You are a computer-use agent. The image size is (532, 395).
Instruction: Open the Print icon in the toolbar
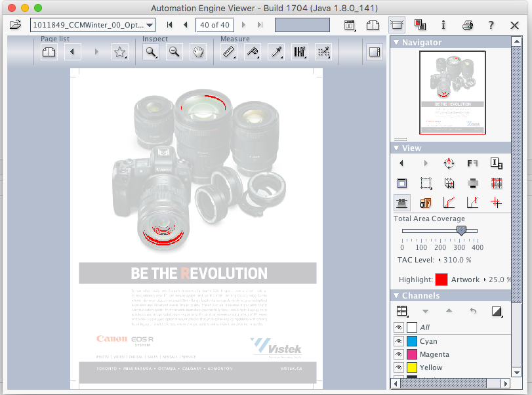tap(467, 24)
